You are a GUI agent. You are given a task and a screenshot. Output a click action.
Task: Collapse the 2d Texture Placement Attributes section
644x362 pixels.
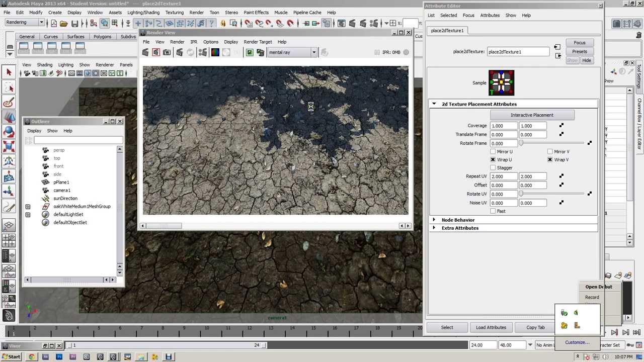(x=434, y=104)
